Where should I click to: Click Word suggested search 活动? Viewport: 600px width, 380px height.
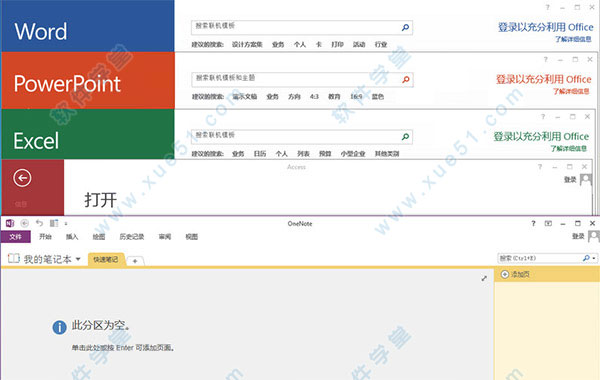pos(359,44)
